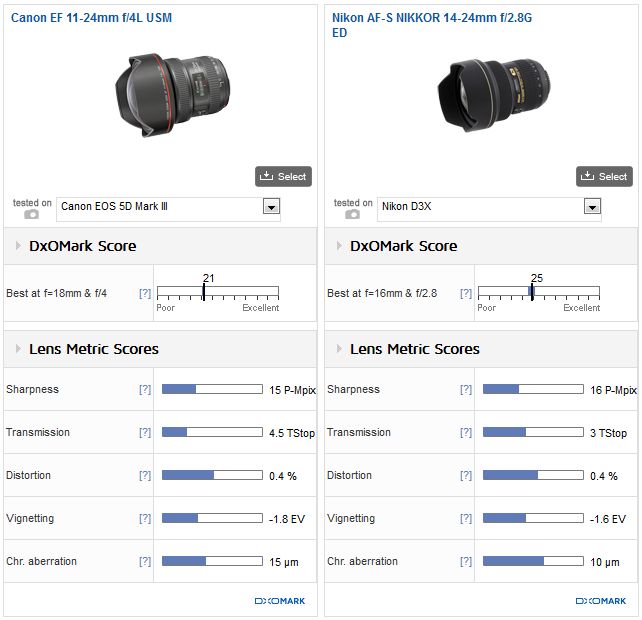Click the camera icon under Canon's tested on

pos(31,214)
